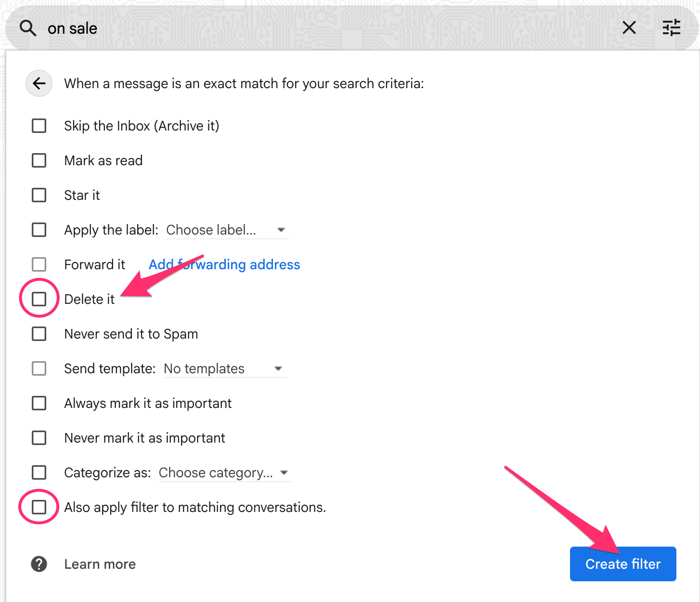Image resolution: width=700 pixels, height=602 pixels.
Task: Click the Create filter button
Action: tap(622, 564)
